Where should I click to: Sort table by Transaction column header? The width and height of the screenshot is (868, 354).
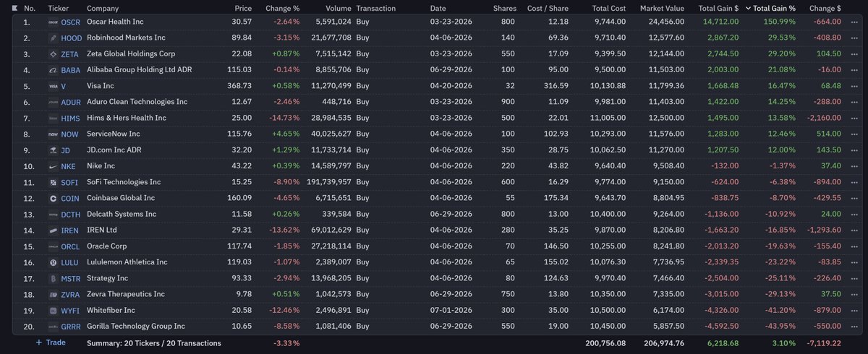(x=376, y=8)
